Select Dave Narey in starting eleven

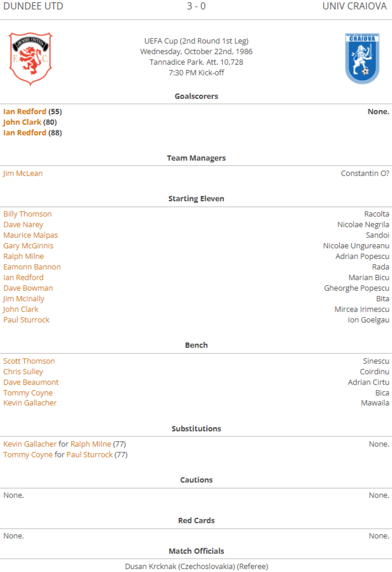tap(23, 225)
